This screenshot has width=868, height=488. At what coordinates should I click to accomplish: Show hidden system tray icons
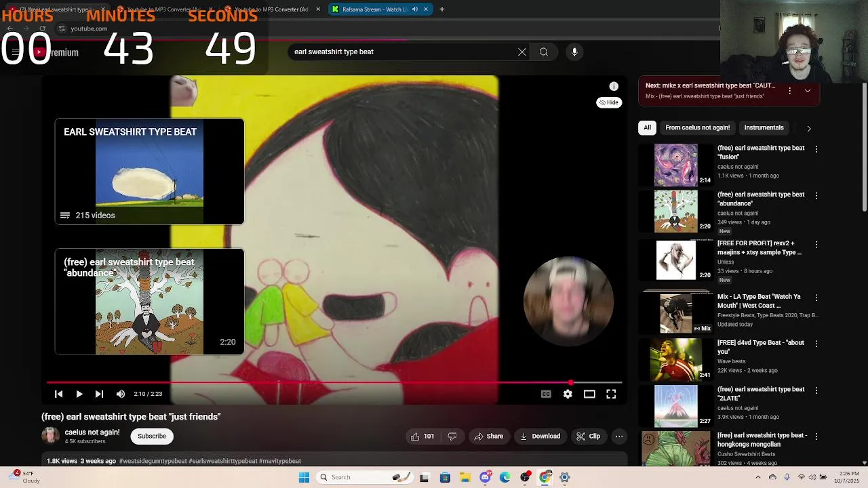(758, 477)
